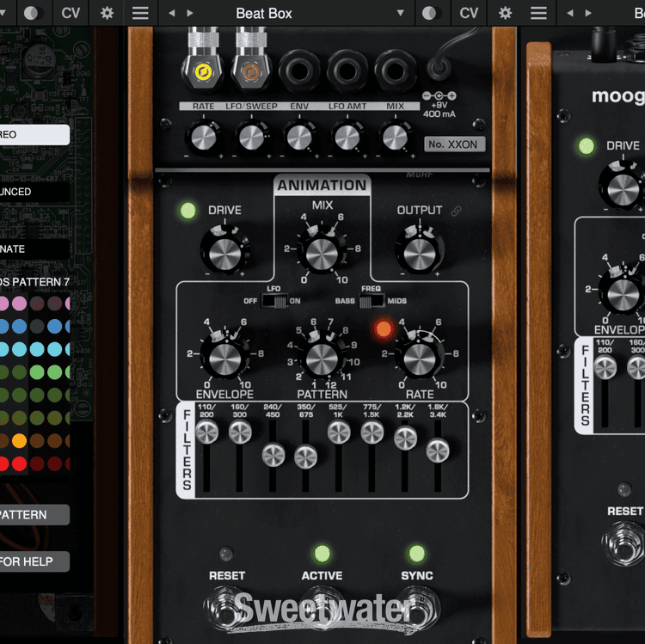Screen dimensions: 645x644
Task: Click the yellow RATE input jack
Action: point(204,73)
